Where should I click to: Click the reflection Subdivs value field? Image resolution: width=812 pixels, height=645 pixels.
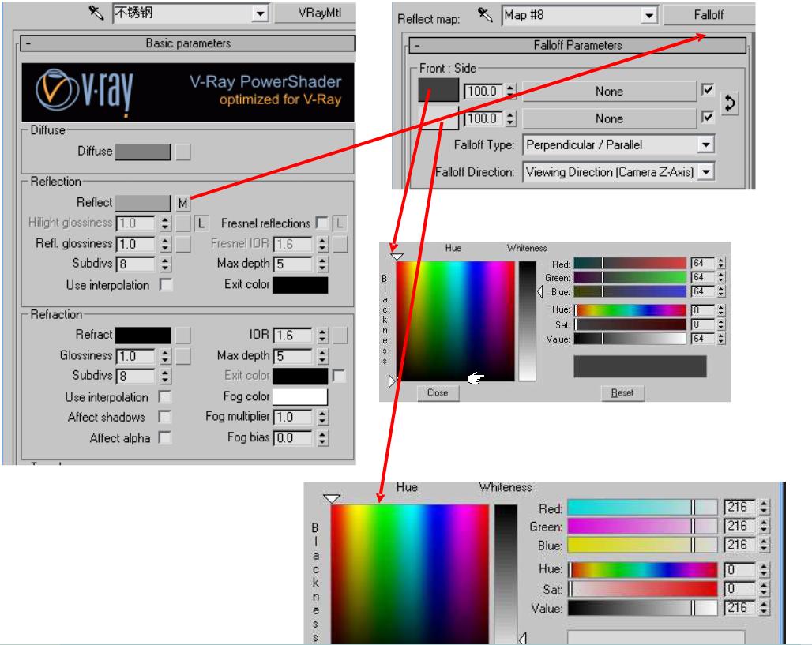pos(136,264)
